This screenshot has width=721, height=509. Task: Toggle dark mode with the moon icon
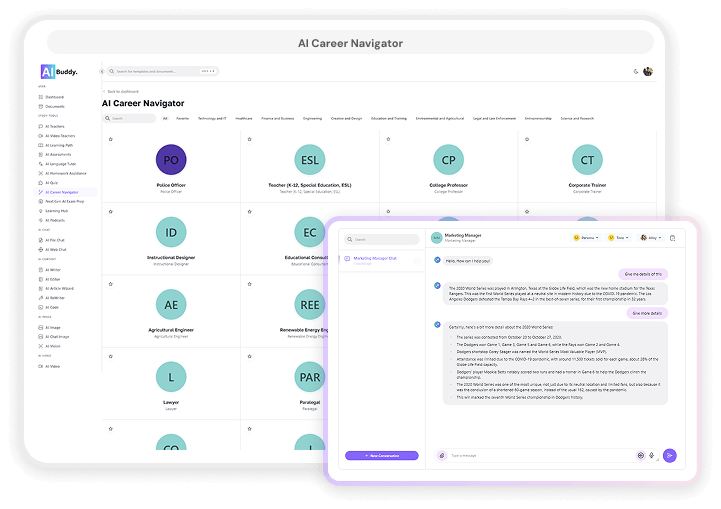[635, 71]
